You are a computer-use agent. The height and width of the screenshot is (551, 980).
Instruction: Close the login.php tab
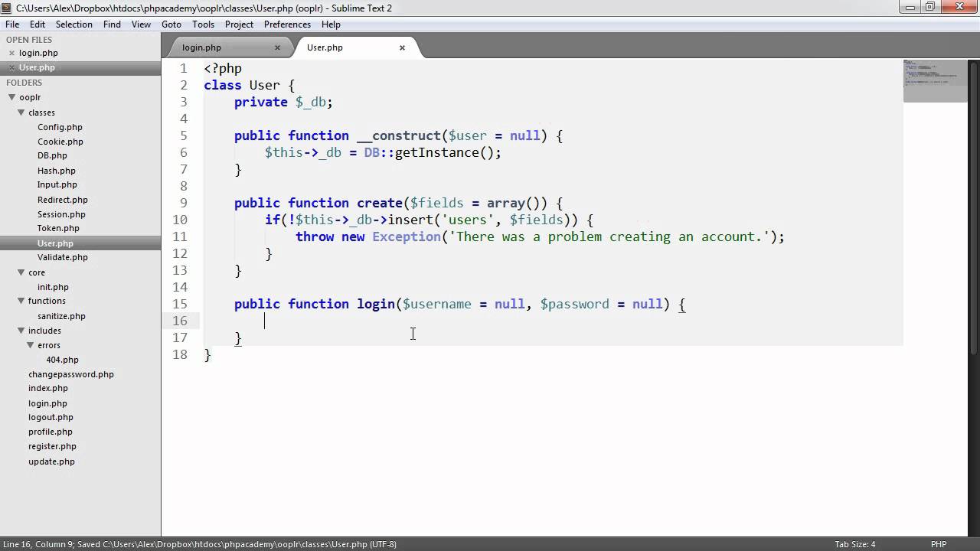click(277, 47)
